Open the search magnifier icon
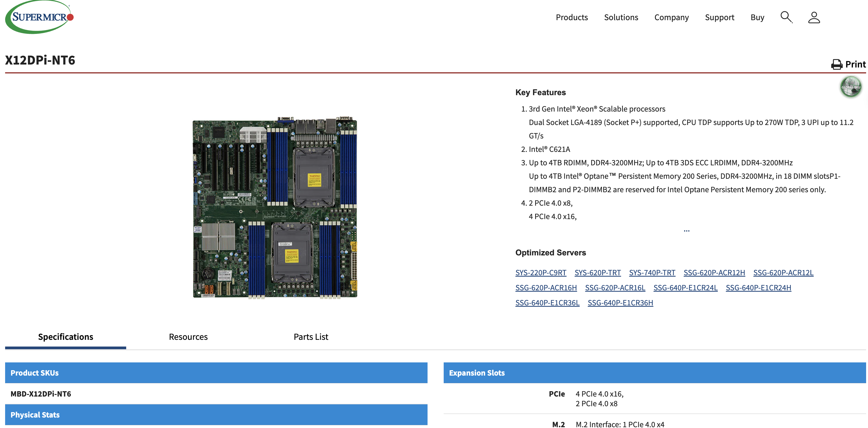This screenshot has height=428, width=868. [x=786, y=17]
